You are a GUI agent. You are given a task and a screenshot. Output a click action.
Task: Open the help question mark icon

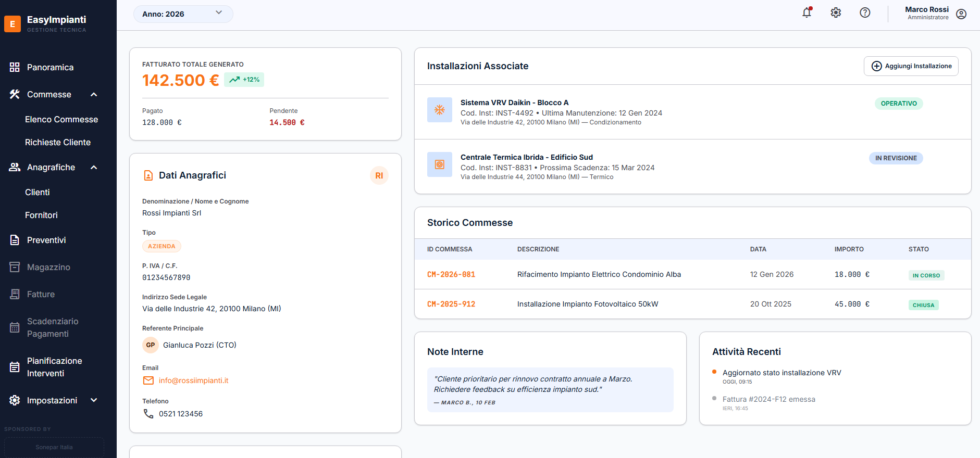865,13
